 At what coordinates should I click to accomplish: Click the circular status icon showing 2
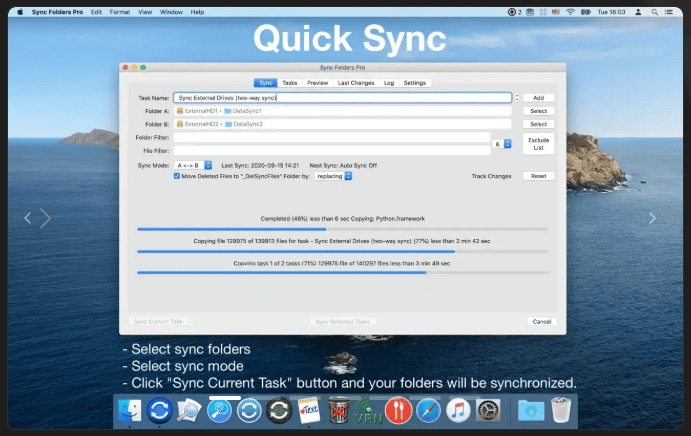514,12
